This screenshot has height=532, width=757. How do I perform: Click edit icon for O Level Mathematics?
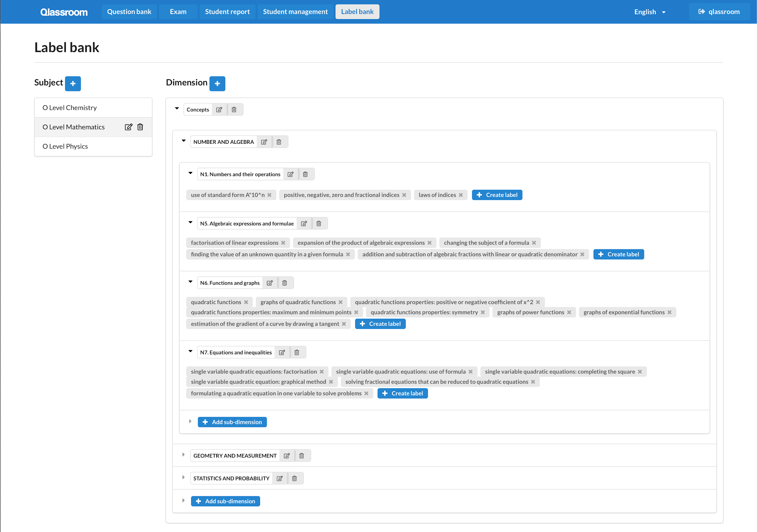point(128,127)
